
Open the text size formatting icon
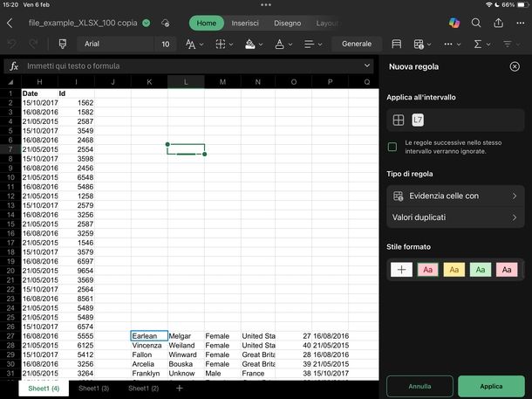(191, 44)
